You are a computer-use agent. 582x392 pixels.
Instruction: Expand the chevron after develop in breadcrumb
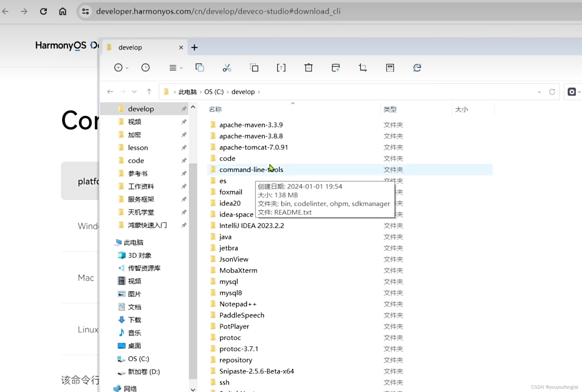(259, 92)
